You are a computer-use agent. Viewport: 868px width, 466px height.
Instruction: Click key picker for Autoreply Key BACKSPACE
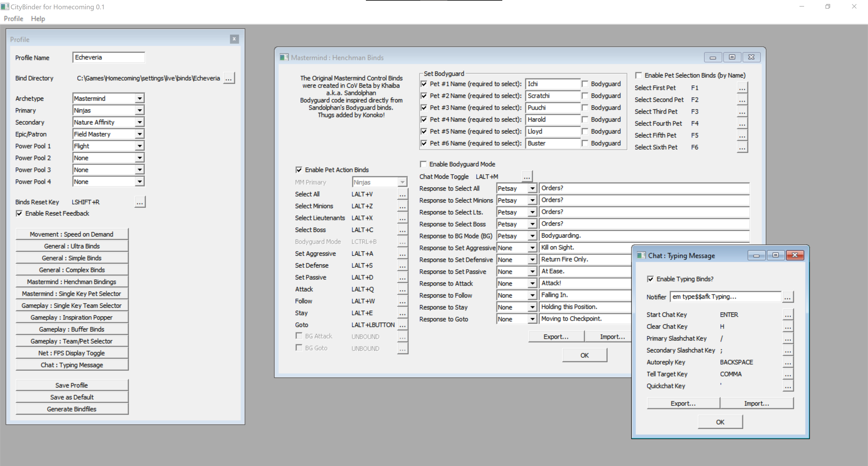point(787,362)
